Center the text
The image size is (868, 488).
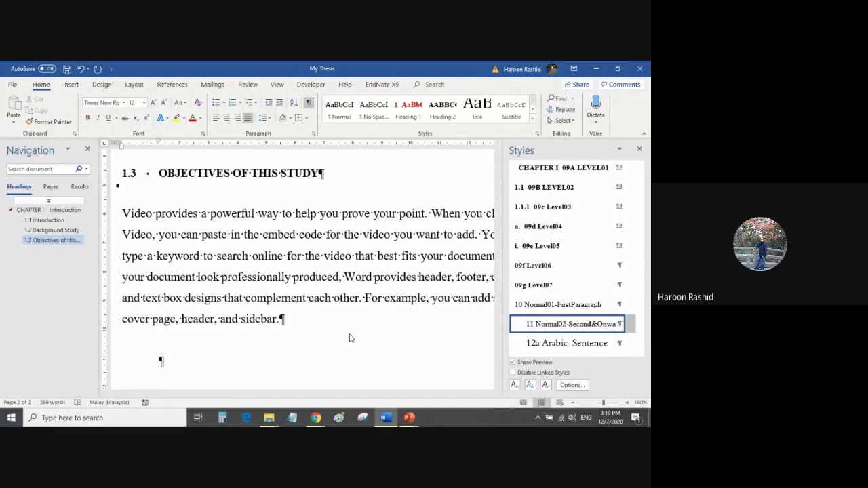(226, 118)
